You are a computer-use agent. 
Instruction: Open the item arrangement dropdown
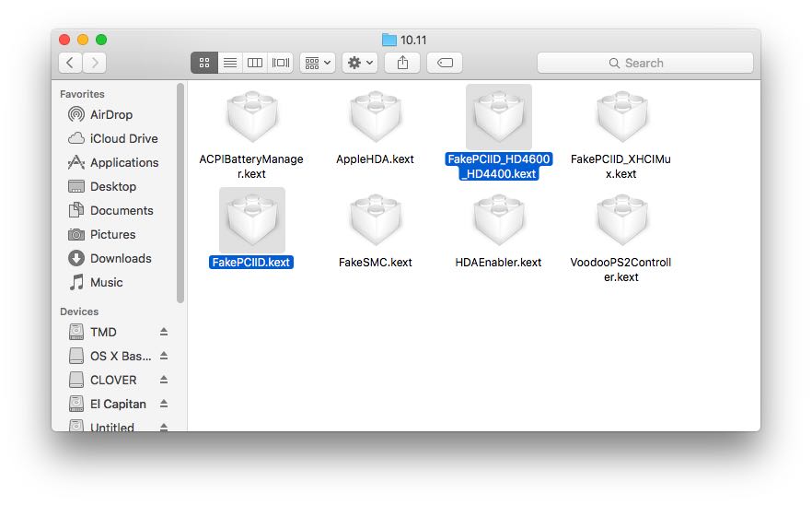tap(318, 63)
